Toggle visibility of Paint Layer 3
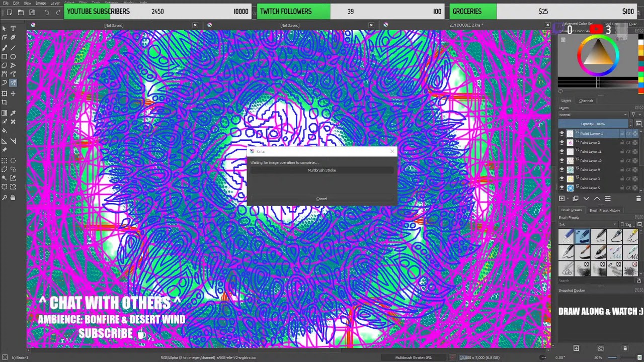This screenshot has height=362, width=644. 562,178
